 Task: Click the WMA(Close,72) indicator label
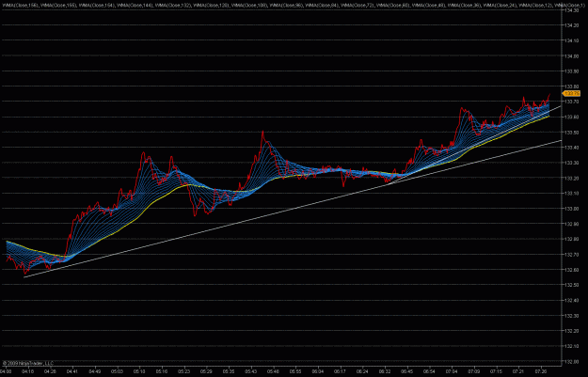tap(358, 6)
